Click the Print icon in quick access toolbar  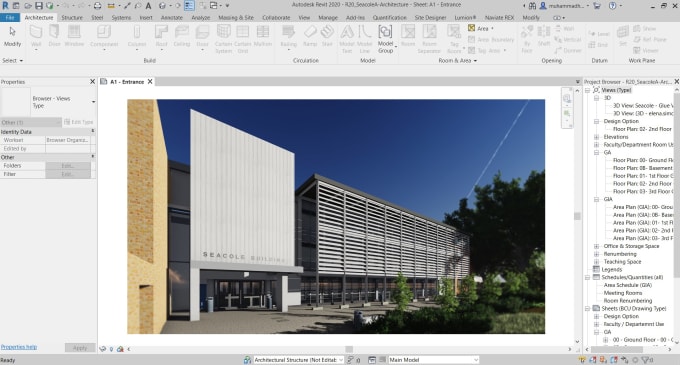(98, 6)
